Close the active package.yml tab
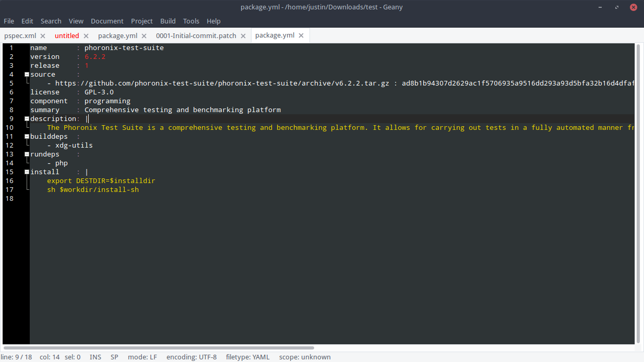644x362 pixels. [301, 35]
